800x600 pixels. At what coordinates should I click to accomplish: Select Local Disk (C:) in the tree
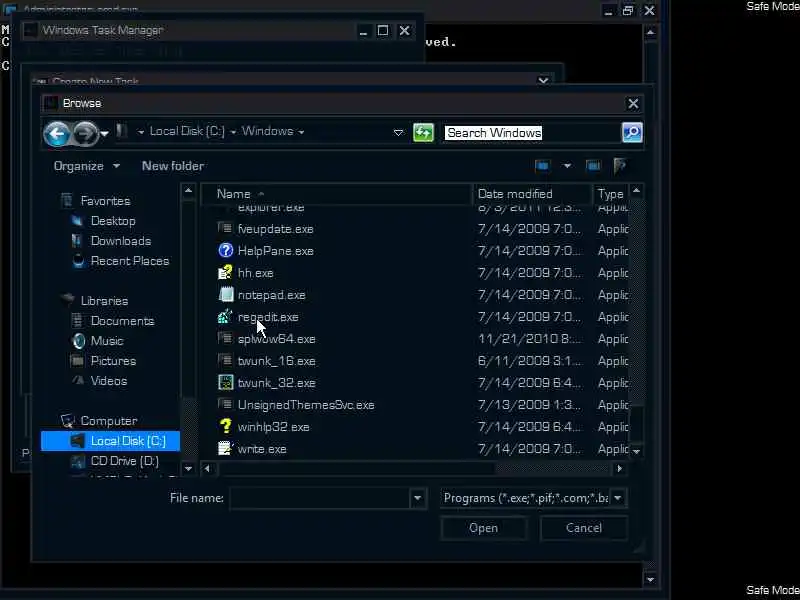pyautogui.click(x=110, y=441)
